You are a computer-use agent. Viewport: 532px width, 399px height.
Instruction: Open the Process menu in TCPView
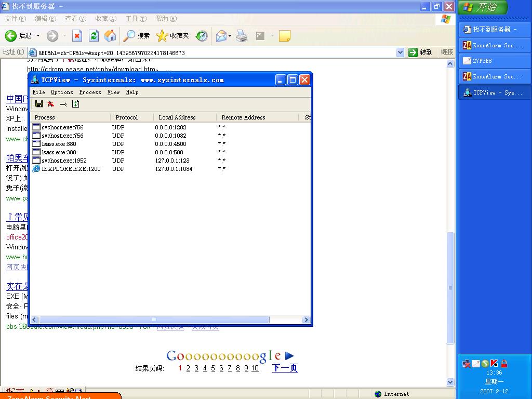[x=90, y=92]
